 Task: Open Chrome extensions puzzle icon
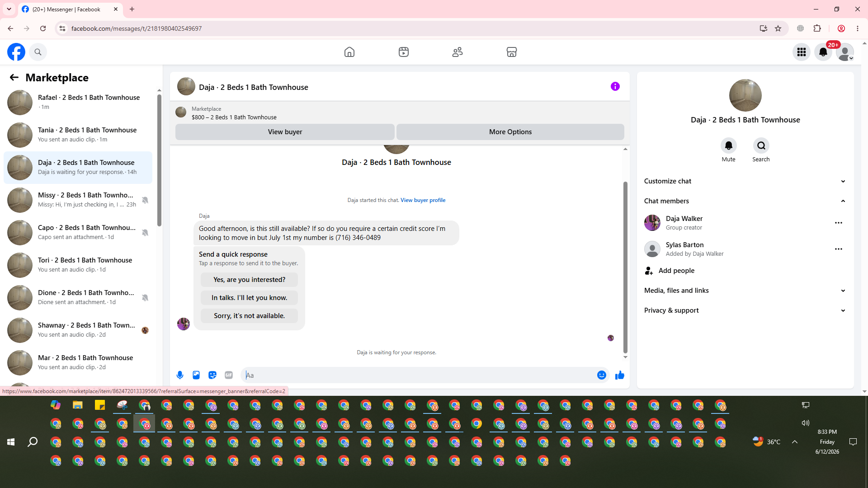(x=817, y=28)
